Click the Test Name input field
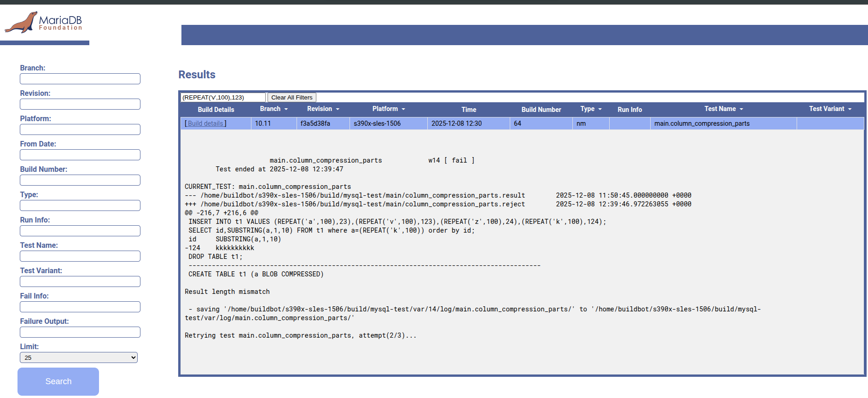 80,256
